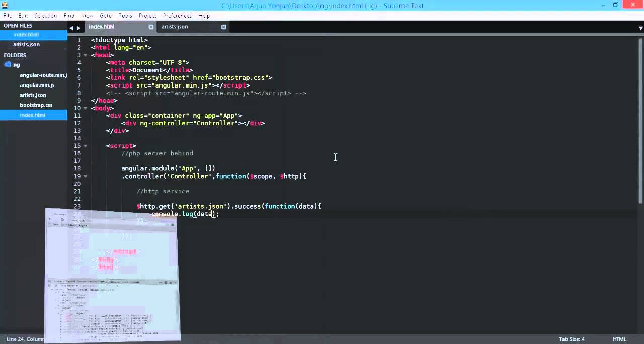Collapse the ng folder in sidebar
This screenshot has width=644, height=344.
coord(8,65)
